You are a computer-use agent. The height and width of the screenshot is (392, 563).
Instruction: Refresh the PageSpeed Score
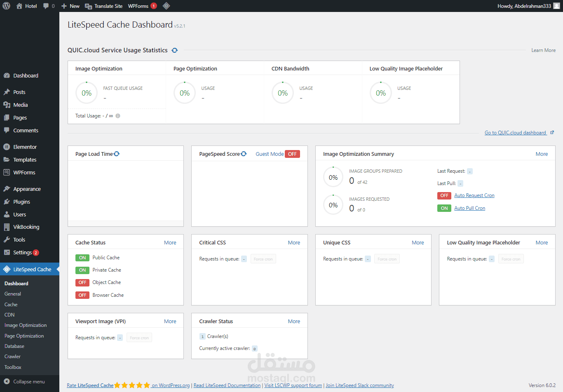pyautogui.click(x=244, y=154)
